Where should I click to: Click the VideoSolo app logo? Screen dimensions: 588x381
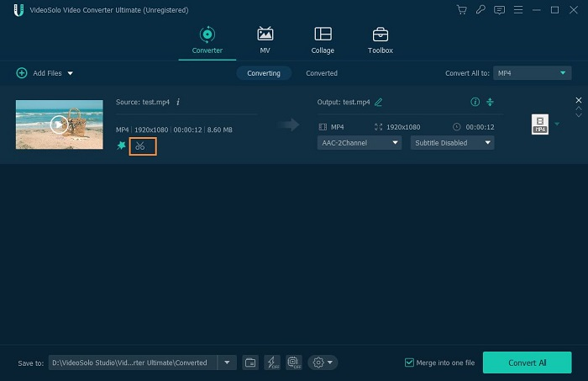tap(18, 10)
